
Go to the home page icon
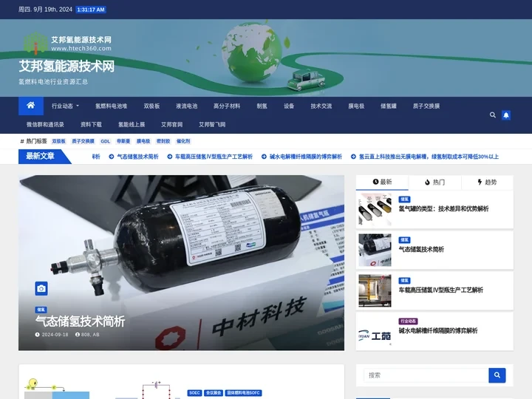(x=31, y=106)
